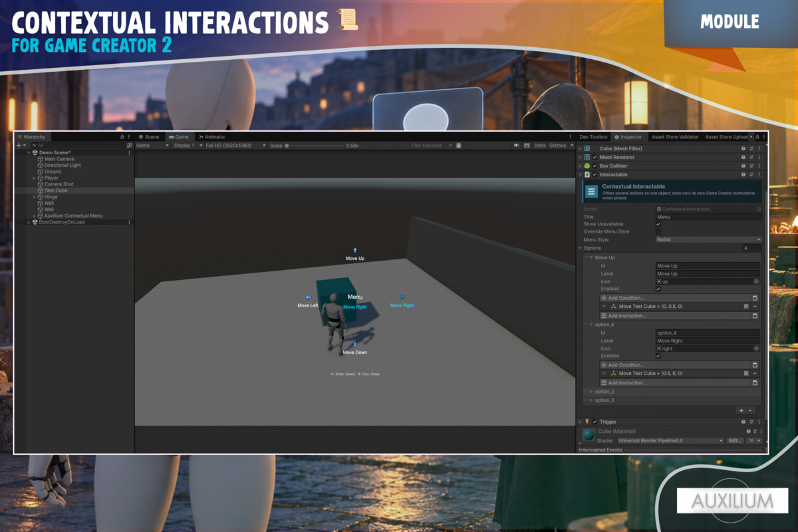Open object picker for 'right' icon field
This screenshot has height=532, width=798.
pyautogui.click(x=756, y=348)
